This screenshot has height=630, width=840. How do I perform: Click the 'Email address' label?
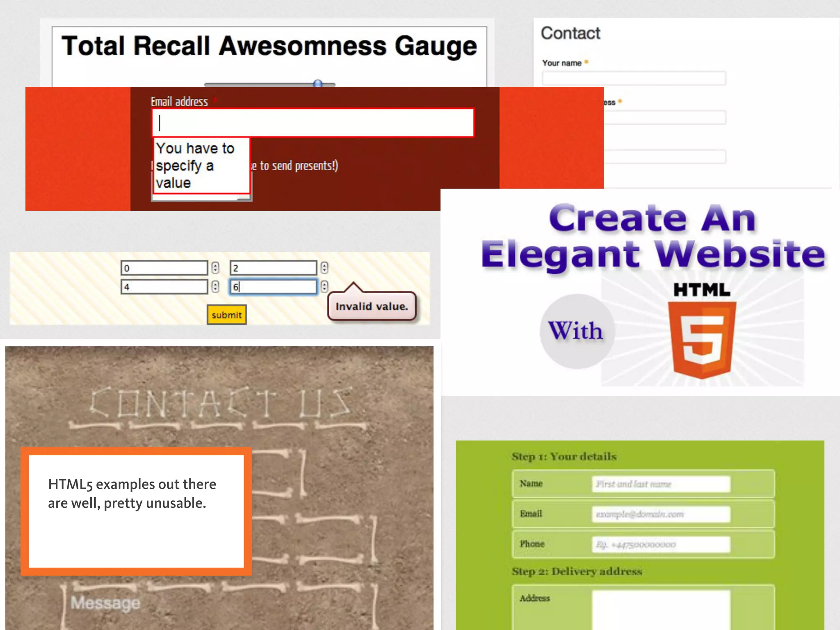click(x=179, y=101)
